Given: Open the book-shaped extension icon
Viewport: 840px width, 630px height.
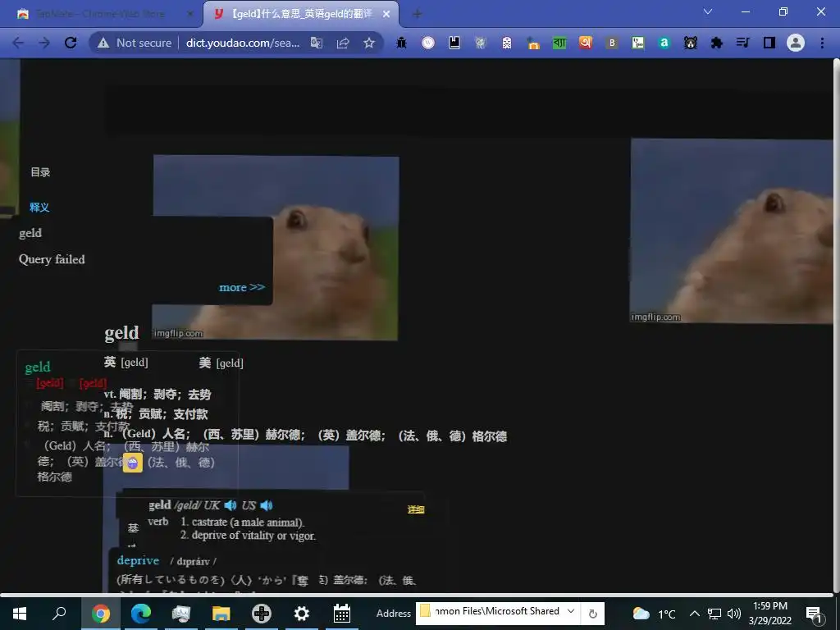Looking at the screenshot, I should (x=454, y=43).
